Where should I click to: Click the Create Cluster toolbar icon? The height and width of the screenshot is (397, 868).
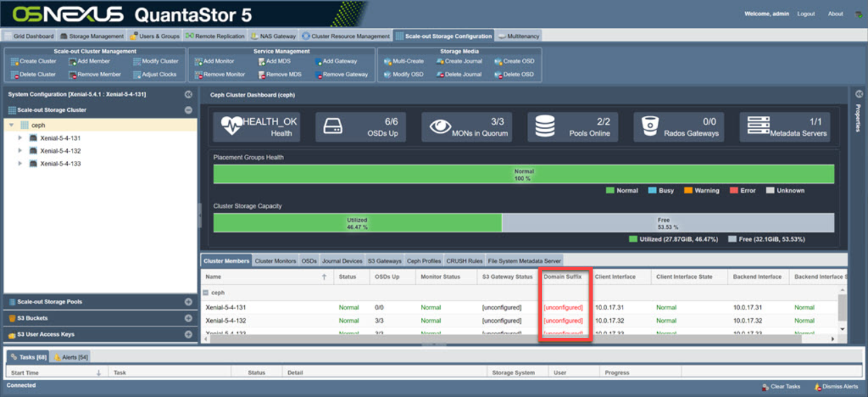[x=14, y=61]
